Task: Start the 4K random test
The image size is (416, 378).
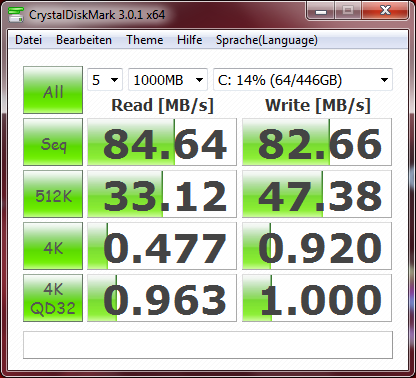Action: click(x=53, y=246)
